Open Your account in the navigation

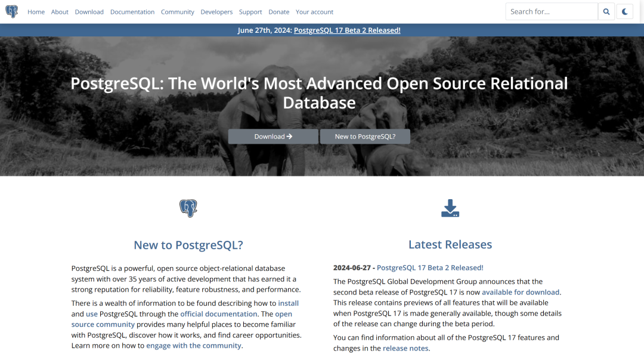click(315, 12)
